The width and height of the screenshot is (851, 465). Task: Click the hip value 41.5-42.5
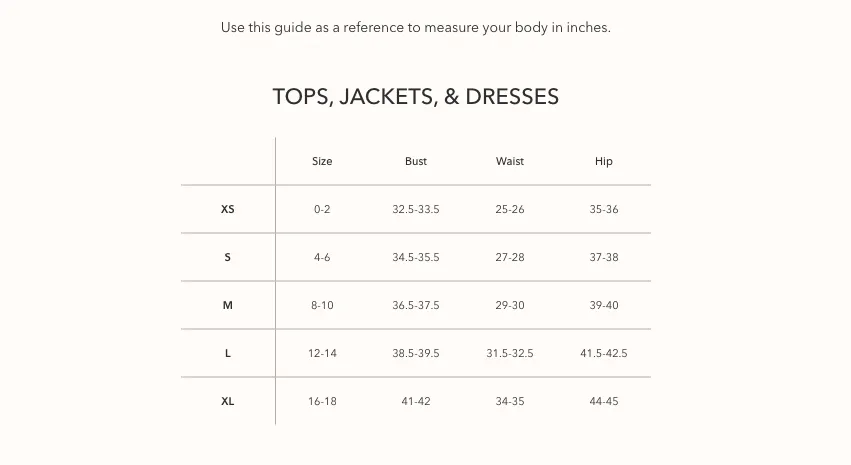(x=604, y=353)
